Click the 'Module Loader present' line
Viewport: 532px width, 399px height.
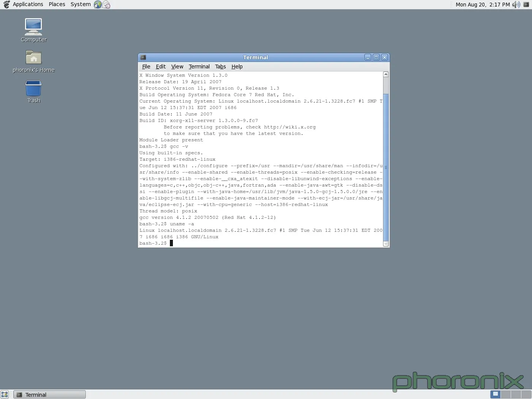171,140
